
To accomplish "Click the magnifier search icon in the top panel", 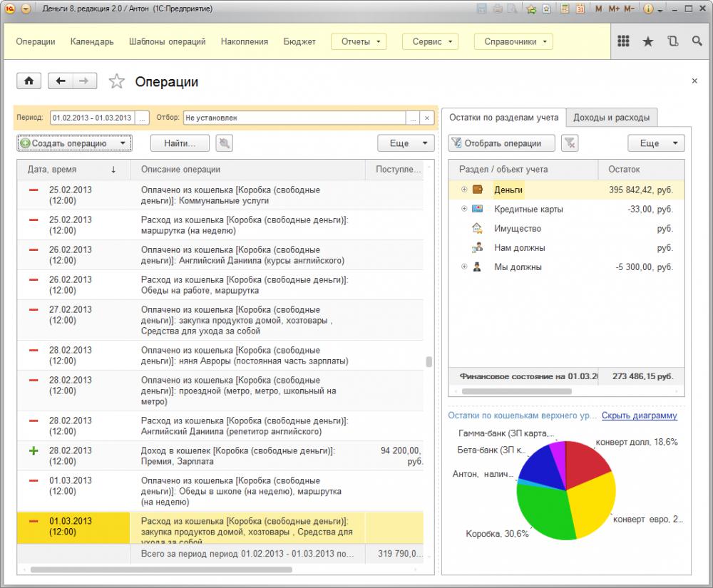I will tap(697, 41).
